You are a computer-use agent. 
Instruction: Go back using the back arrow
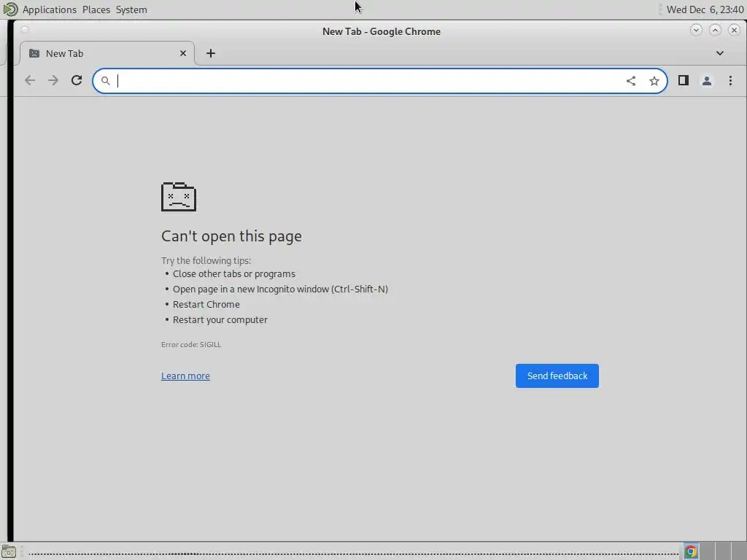tap(30, 80)
